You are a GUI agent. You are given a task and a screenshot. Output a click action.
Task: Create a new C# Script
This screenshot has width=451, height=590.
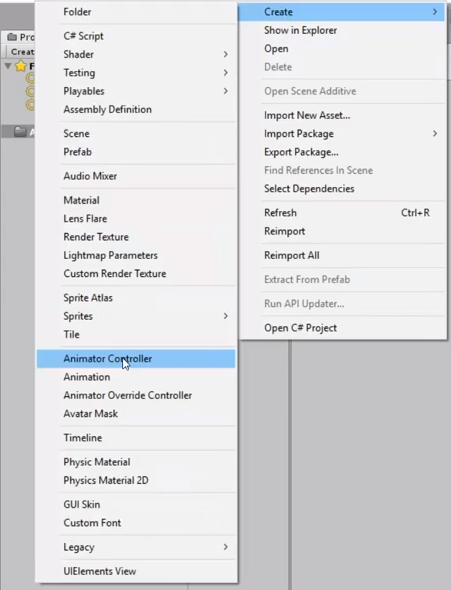click(136, 36)
